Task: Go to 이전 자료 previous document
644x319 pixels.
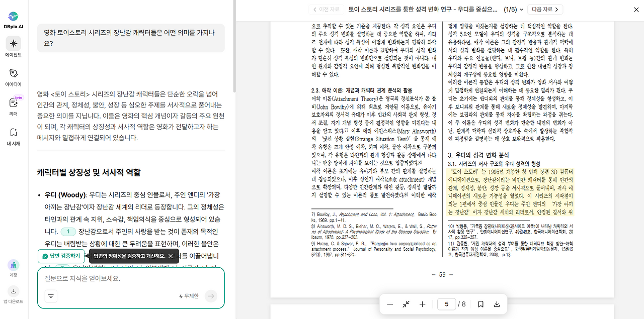Action: 326,9
